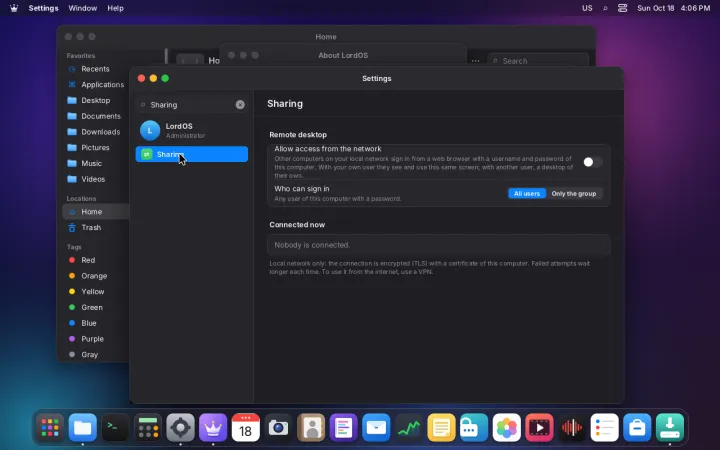This screenshot has width=720, height=450.
Task: Open the green stocks chart app in the dock
Action: click(409, 428)
